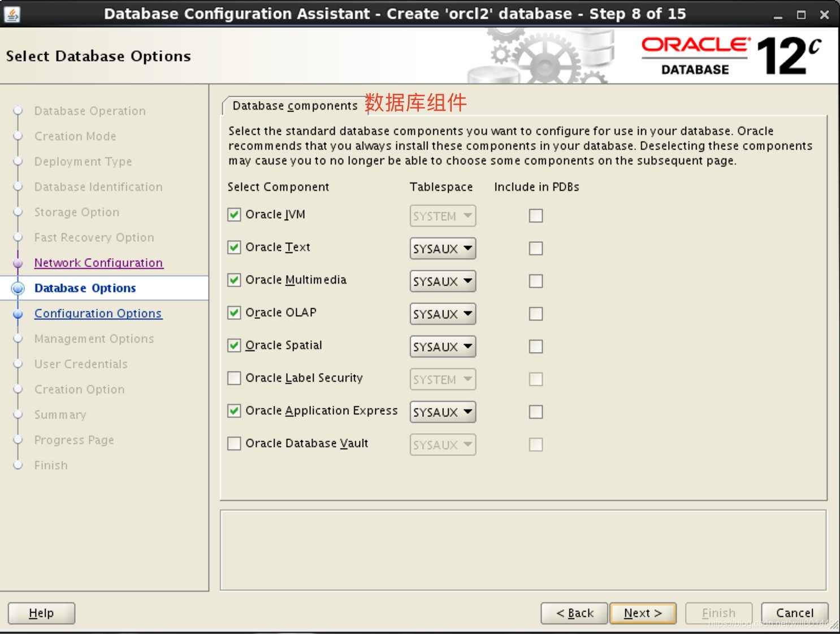Uncheck the Oracle Application Express checkbox
Viewport: 840px width, 634px height.
point(234,411)
